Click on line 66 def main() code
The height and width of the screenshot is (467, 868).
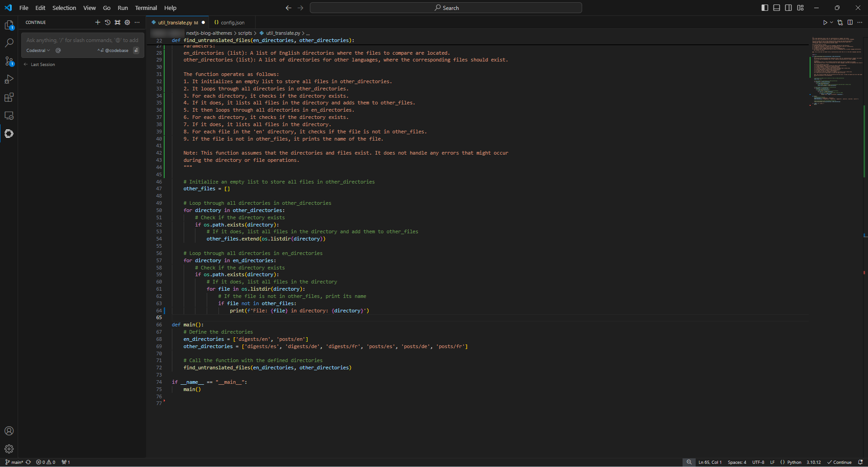click(x=188, y=325)
